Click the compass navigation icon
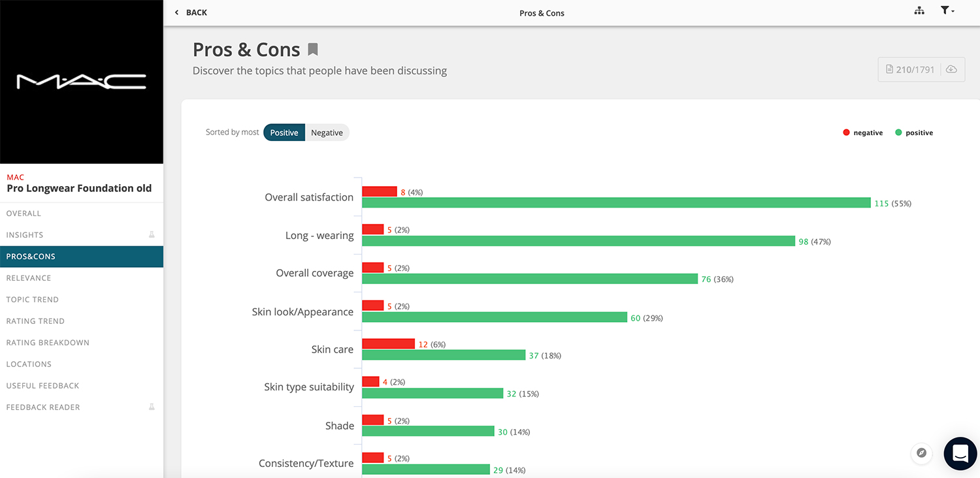Screen dimensions: 980x478 click(x=922, y=453)
